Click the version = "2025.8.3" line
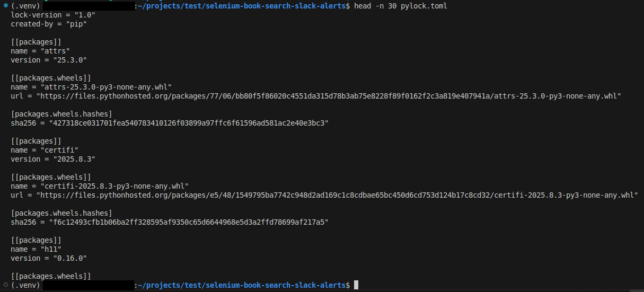644x292 pixels. click(x=53, y=159)
